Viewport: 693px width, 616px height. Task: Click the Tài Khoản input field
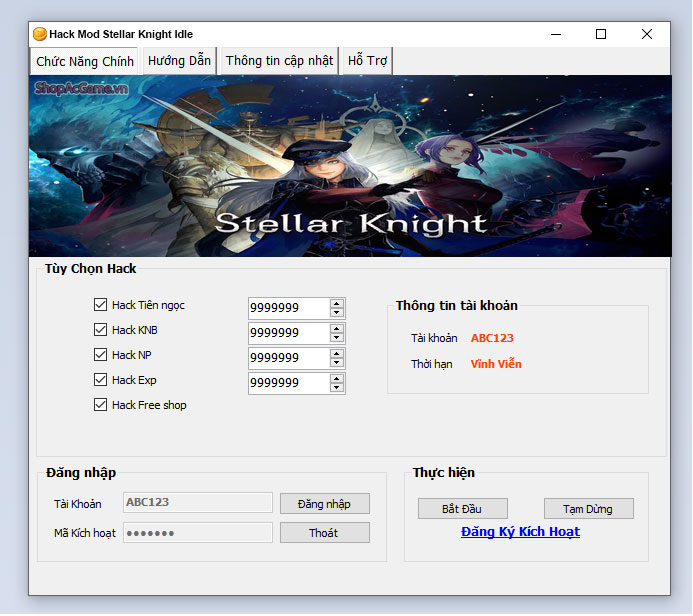point(198,503)
